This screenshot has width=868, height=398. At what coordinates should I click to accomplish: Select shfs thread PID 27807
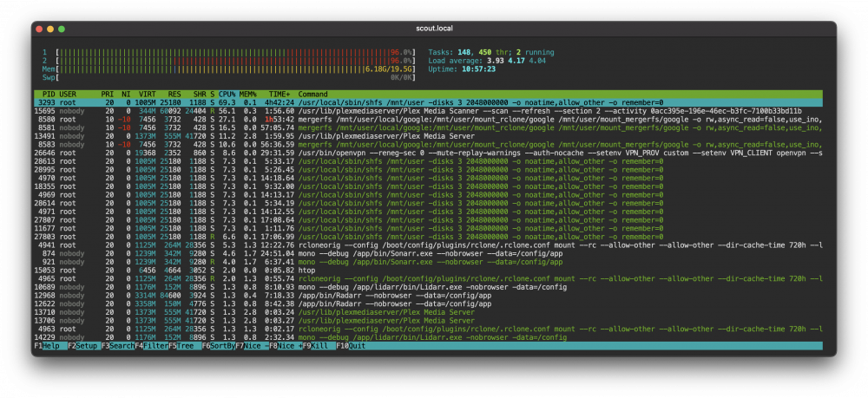click(x=428, y=219)
